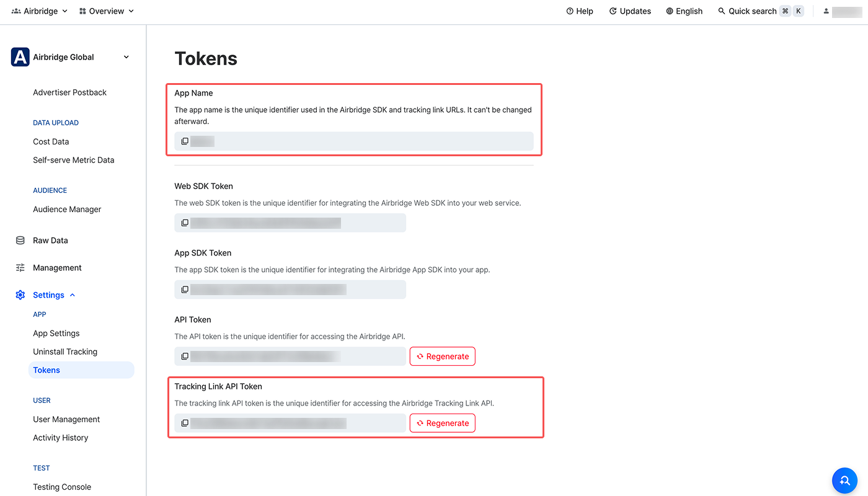Open App Settings page

56,333
